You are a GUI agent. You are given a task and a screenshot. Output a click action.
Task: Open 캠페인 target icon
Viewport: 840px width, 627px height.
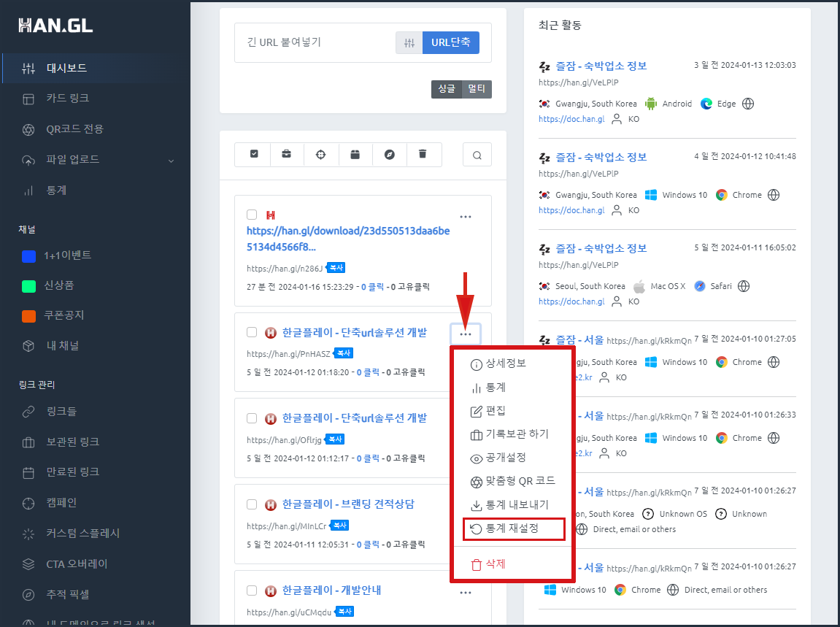[x=28, y=503]
